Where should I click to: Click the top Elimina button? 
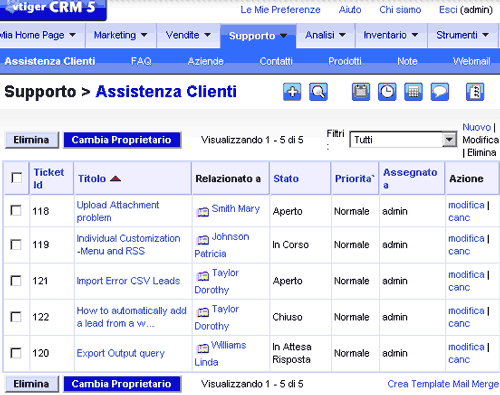(x=32, y=140)
